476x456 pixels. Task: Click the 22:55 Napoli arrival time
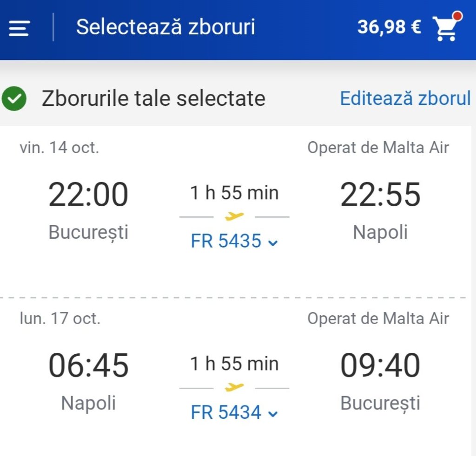[380, 195]
